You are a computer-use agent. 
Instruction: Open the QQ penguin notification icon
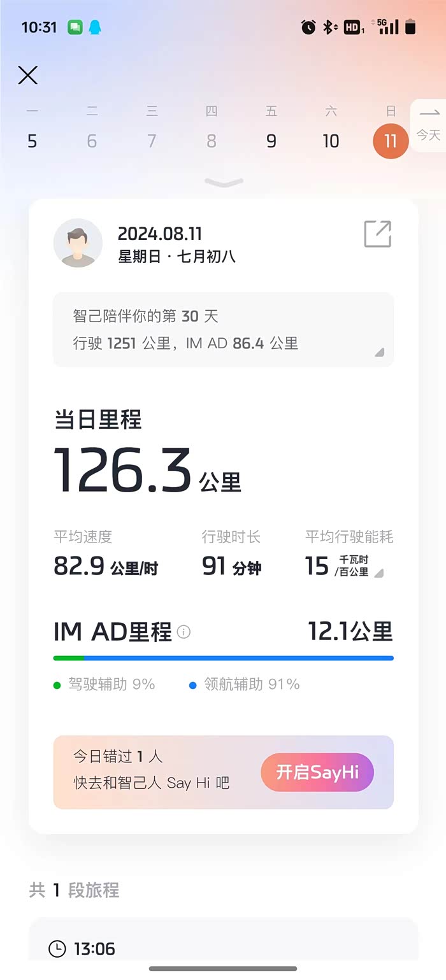[x=95, y=27]
